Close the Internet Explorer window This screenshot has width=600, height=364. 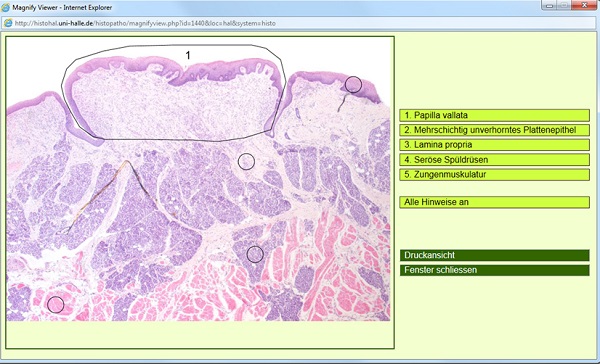584,5
